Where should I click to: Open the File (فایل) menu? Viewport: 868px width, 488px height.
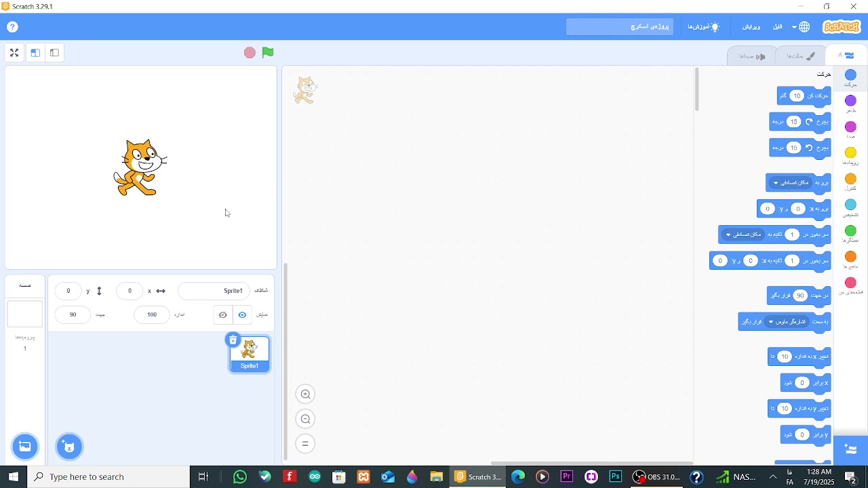[x=777, y=27]
